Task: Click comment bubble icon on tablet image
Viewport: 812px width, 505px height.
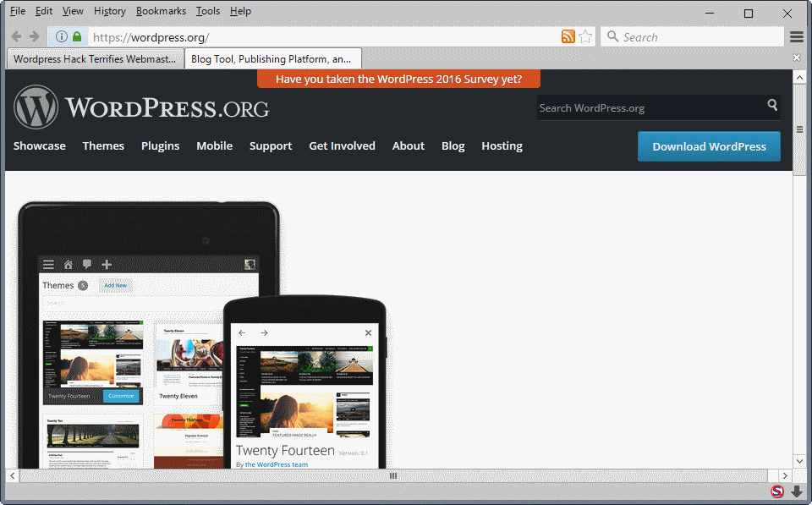Action: tap(87, 264)
